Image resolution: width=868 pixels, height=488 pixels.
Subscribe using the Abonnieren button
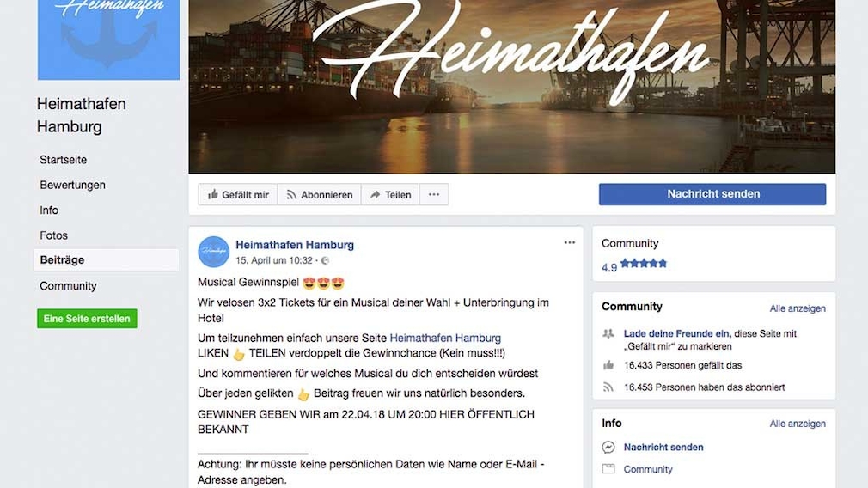pos(320,195)
